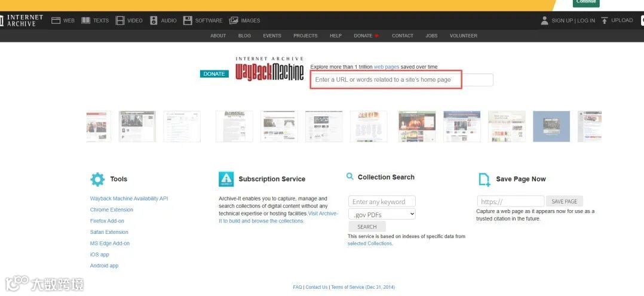
Task: Open the Contact menu item
Action: pos(403,36)
